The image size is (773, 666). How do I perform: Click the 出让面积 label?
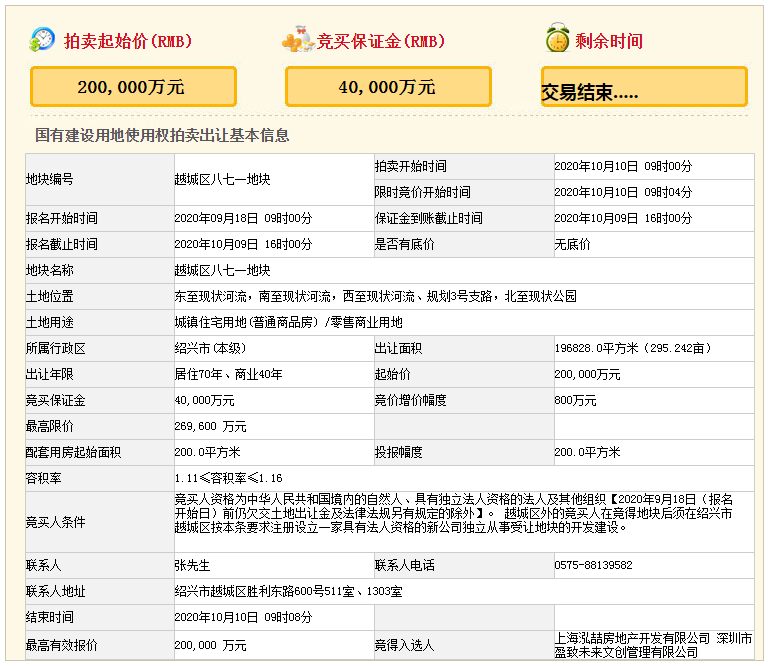(x=398, y=349)
